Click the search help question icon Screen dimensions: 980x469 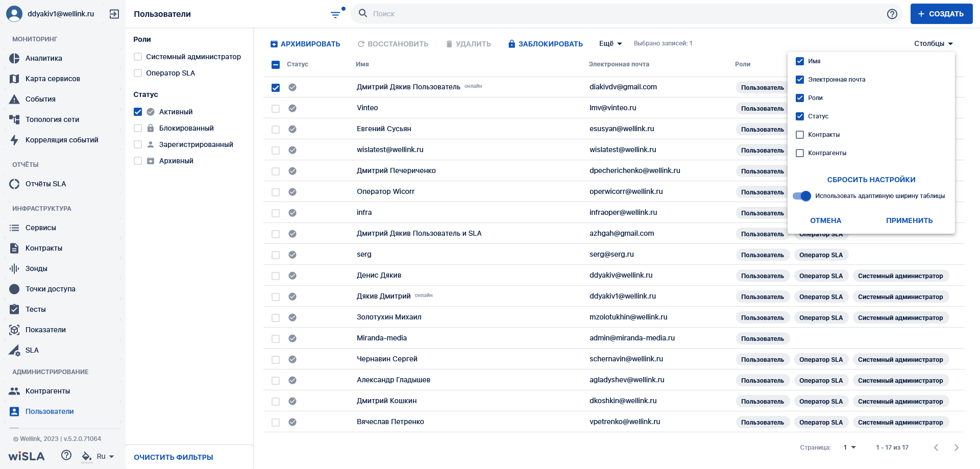pyautogui.click(x=892, y=14)
